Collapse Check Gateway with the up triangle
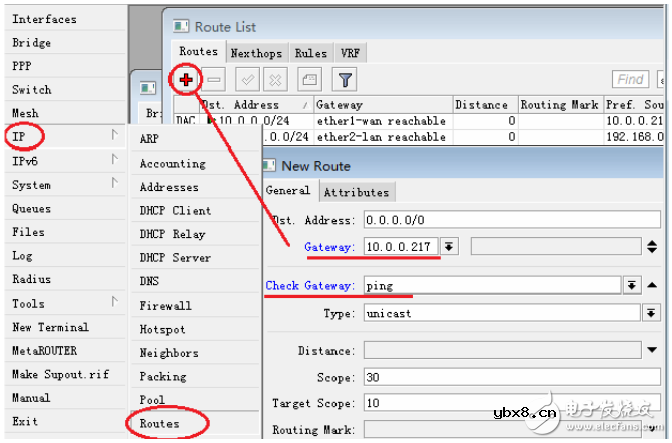The height and width of the screenshot is (443, 672). 653,286
